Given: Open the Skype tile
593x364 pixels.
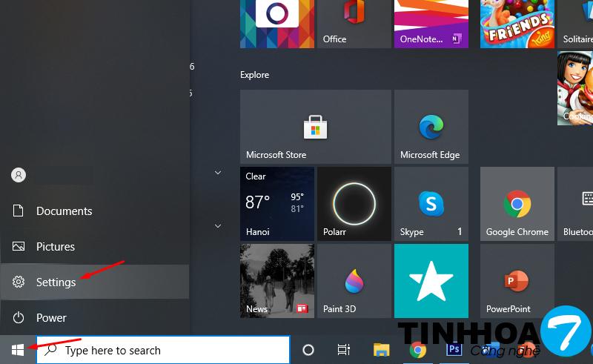Looking at the screenshot, I should [x=431, y=204].
